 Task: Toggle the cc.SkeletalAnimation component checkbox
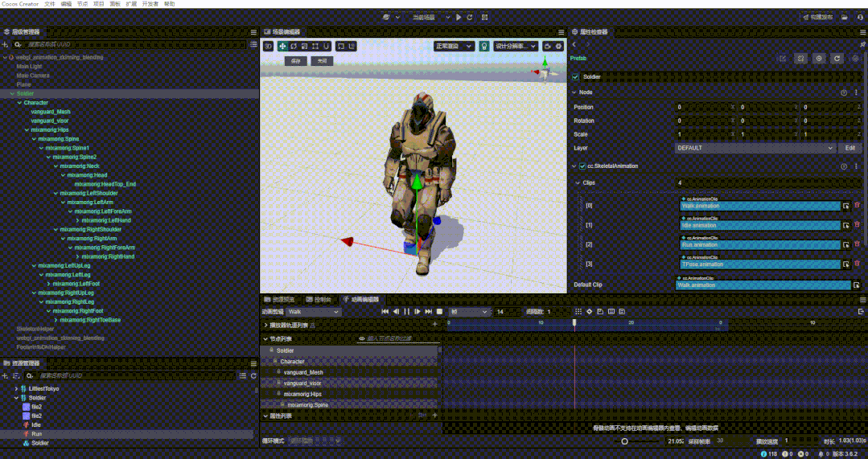point(582,166)
